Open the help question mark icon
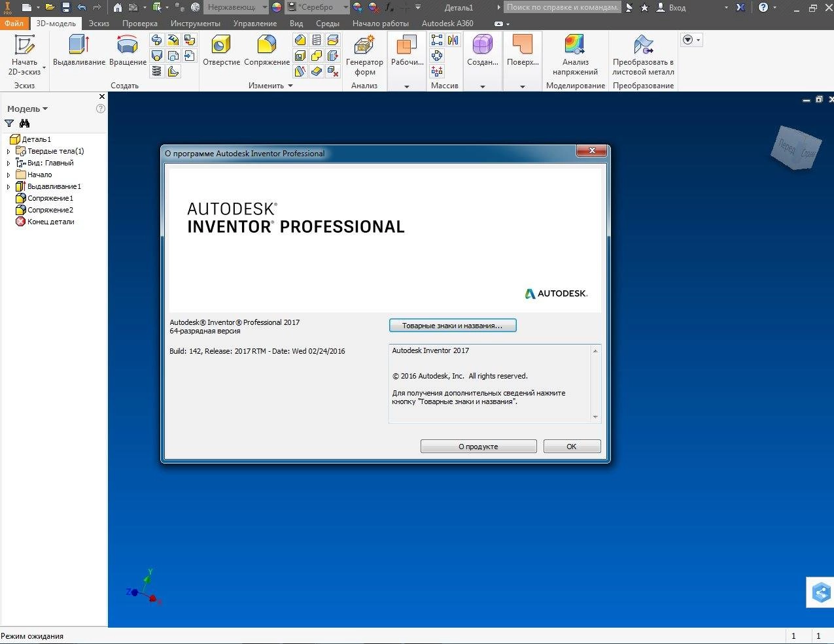834x644 pixels. [x=763, y=7]
